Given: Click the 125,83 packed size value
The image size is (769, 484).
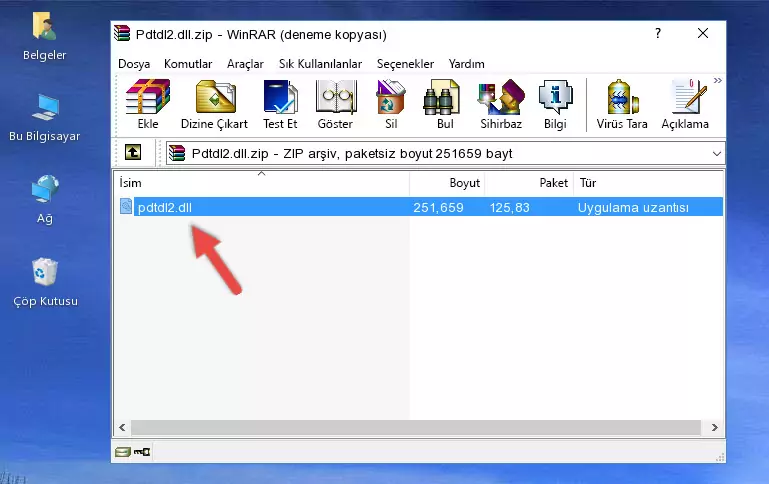Looking at the screenshot, I should (x=510, y=207).
